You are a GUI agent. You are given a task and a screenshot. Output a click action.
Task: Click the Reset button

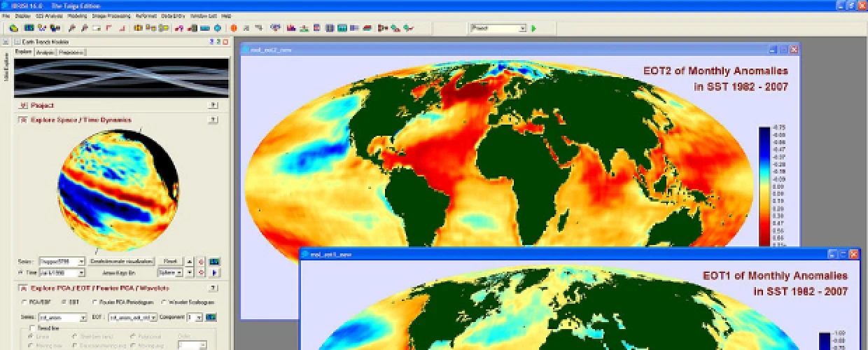tap(169, 261)
